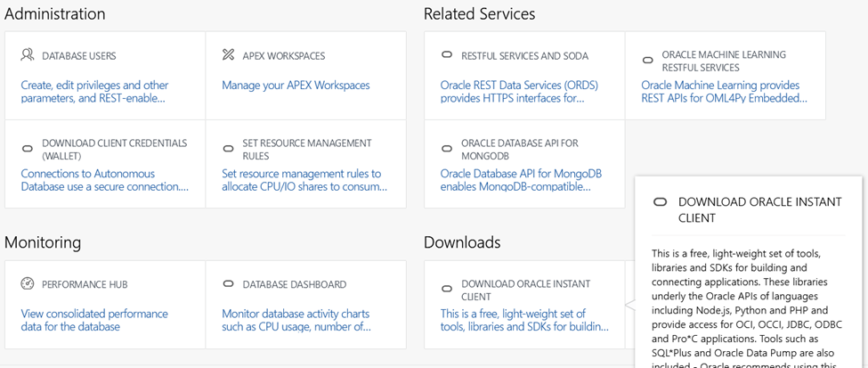Viewport: 868px width, 368px height.
Task: Click the Performance Hub gauge icon
Action: click(28, 283)
